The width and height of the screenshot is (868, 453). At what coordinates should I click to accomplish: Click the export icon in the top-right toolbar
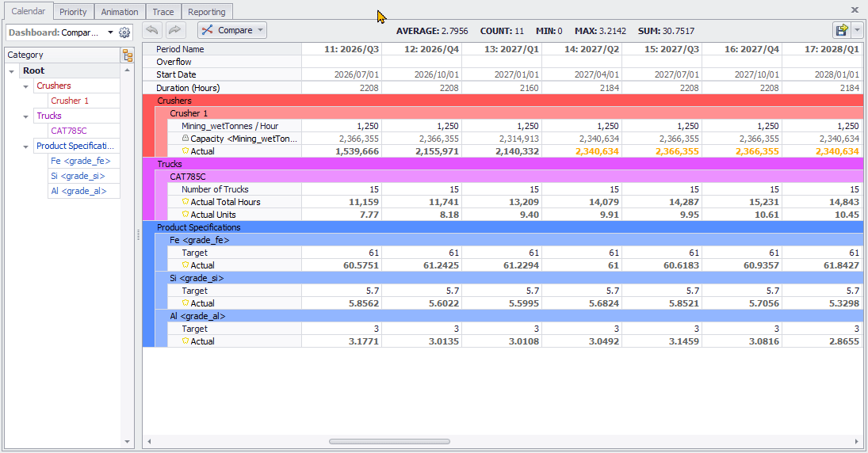[841, 30]
